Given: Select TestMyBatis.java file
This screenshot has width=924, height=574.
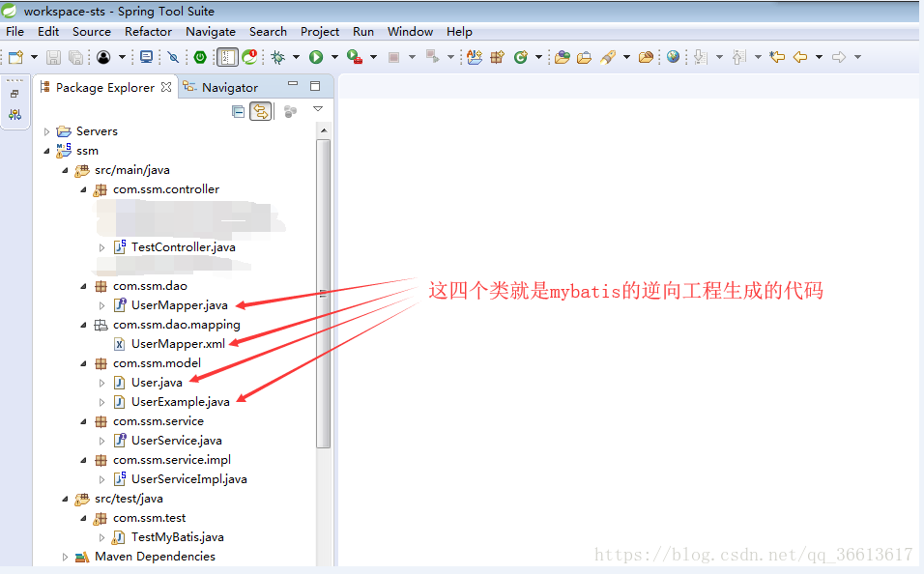Looking at the screenshot, I should (x=177, y=537).
